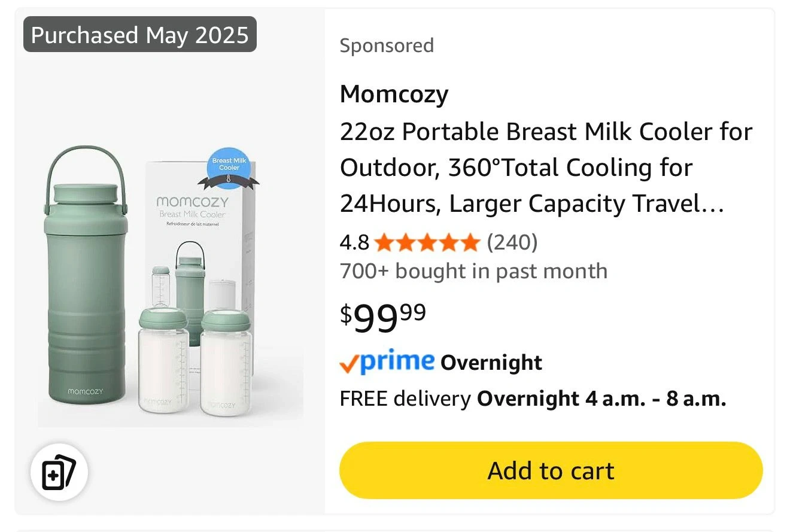Viewport: 790px width, 532px height.
Task: Click the $99.99 price
Action: [x=383, y=317]
